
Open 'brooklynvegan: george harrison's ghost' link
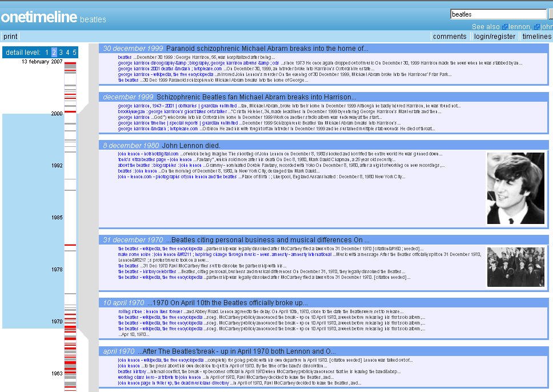173,111
